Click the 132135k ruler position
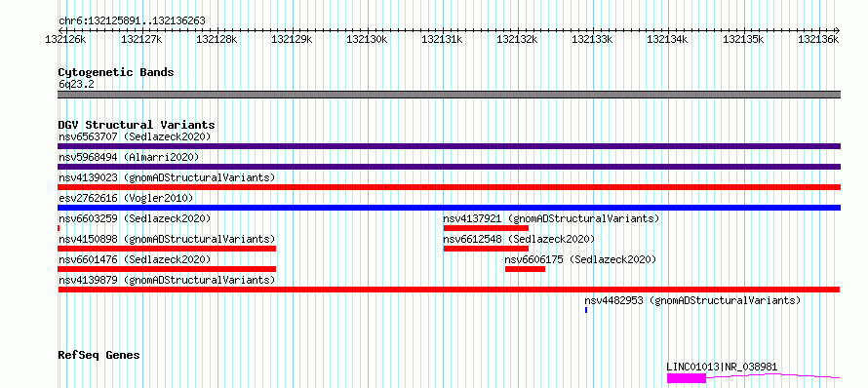The image size is (868, 388). pos(743,39)
